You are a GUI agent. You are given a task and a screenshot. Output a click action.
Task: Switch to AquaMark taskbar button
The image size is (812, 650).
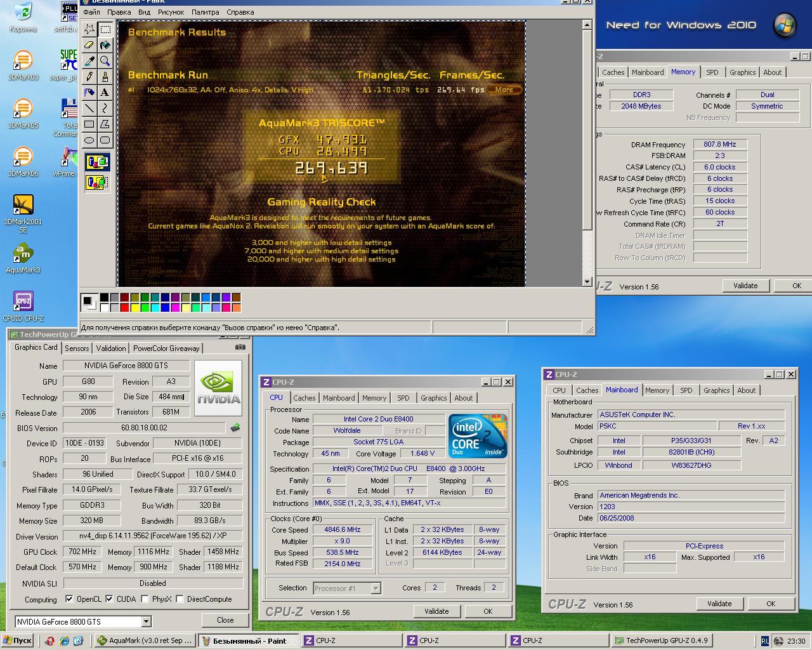pos(145,640)
